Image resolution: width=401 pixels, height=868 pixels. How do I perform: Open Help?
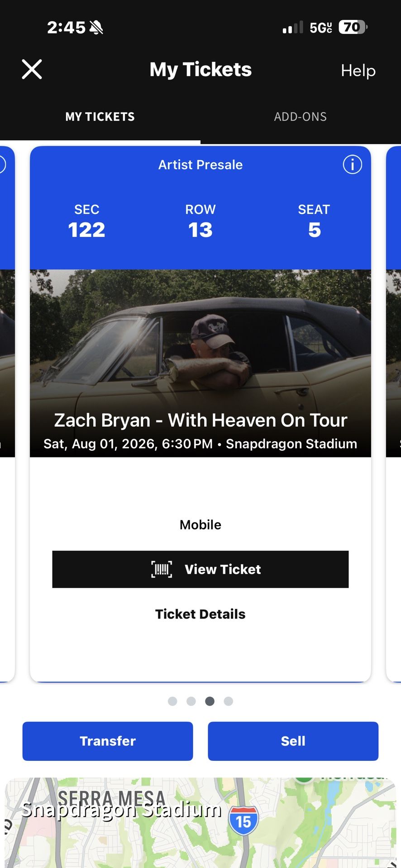point(358,71)
